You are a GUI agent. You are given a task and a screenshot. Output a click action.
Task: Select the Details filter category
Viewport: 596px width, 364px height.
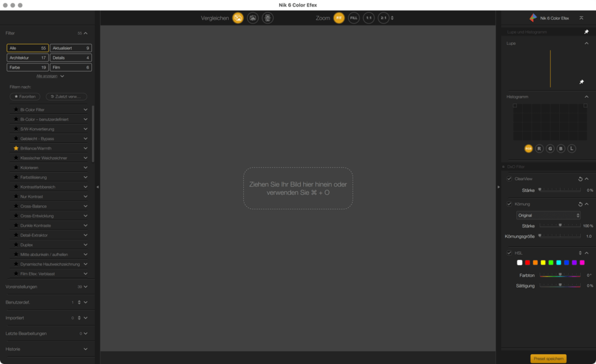(x=70, y=58)
